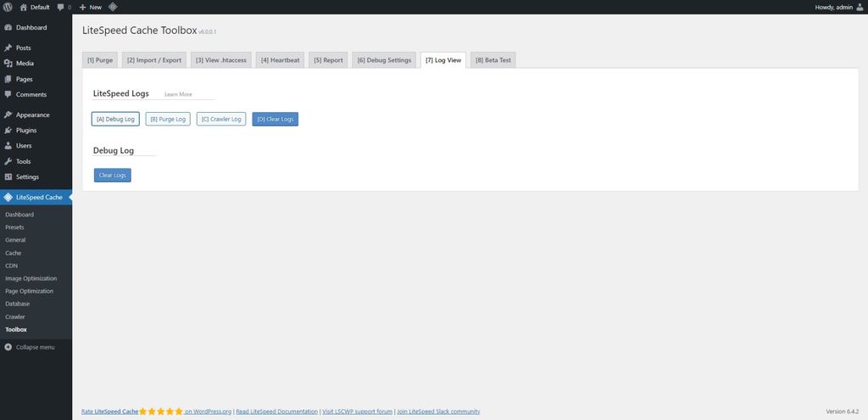Click the Appearance brush icon

click(x=8, y=115)
